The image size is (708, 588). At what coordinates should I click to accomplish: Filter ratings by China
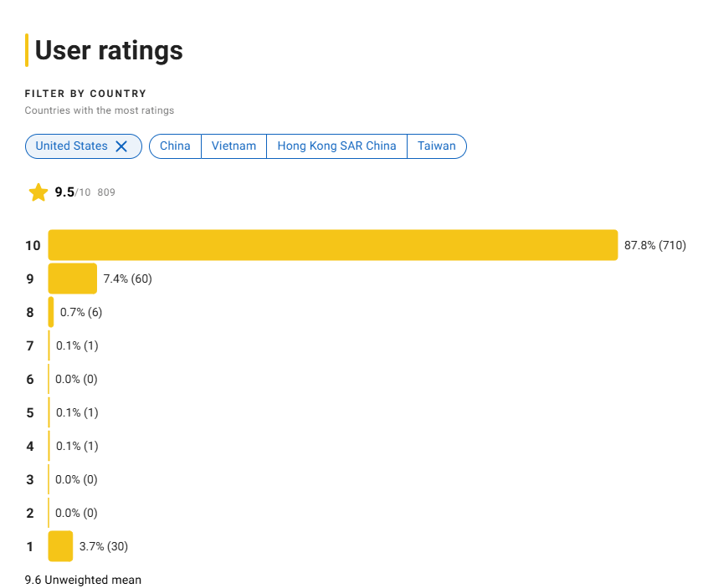(175, 146)
